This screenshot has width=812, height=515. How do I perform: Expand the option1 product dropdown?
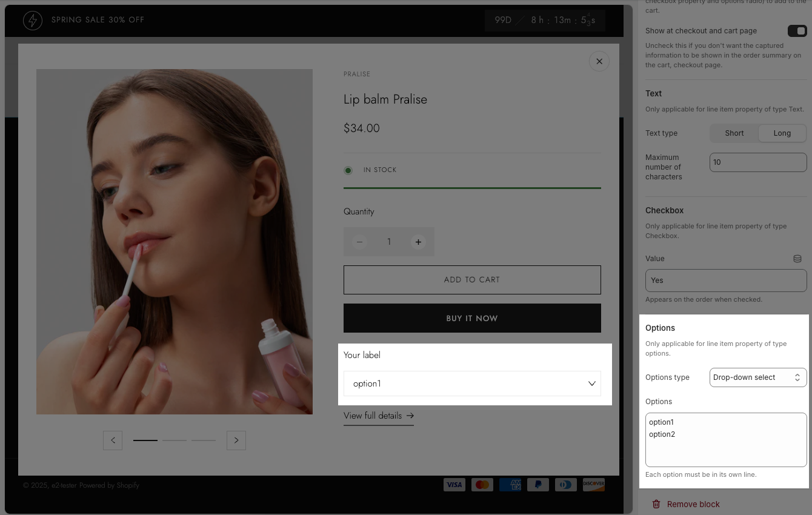[x=472, y=384]
